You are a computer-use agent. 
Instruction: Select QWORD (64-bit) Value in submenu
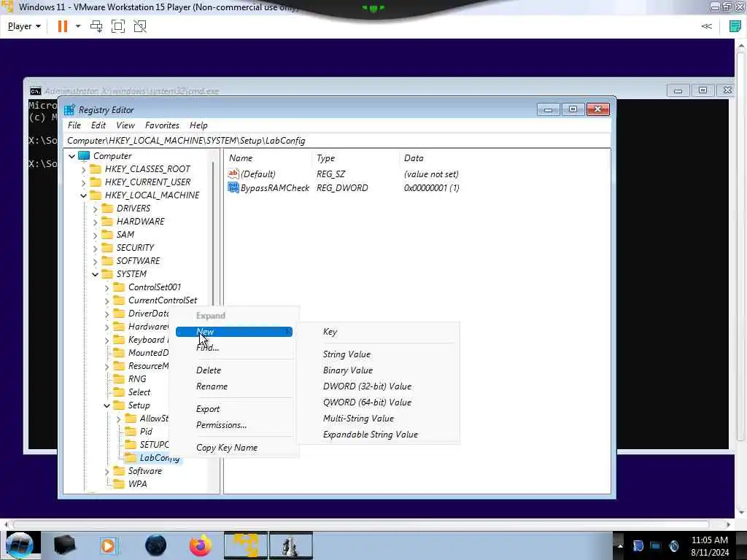point(379,402)
